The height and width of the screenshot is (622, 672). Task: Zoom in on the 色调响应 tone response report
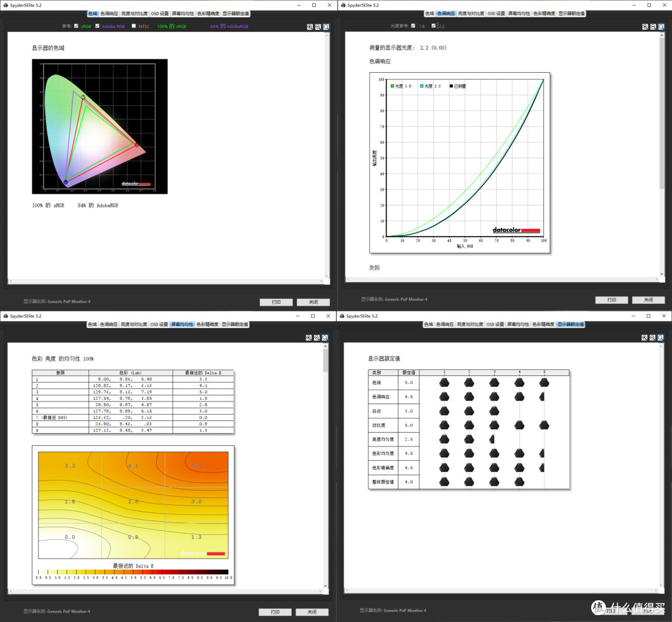(645, 27)
